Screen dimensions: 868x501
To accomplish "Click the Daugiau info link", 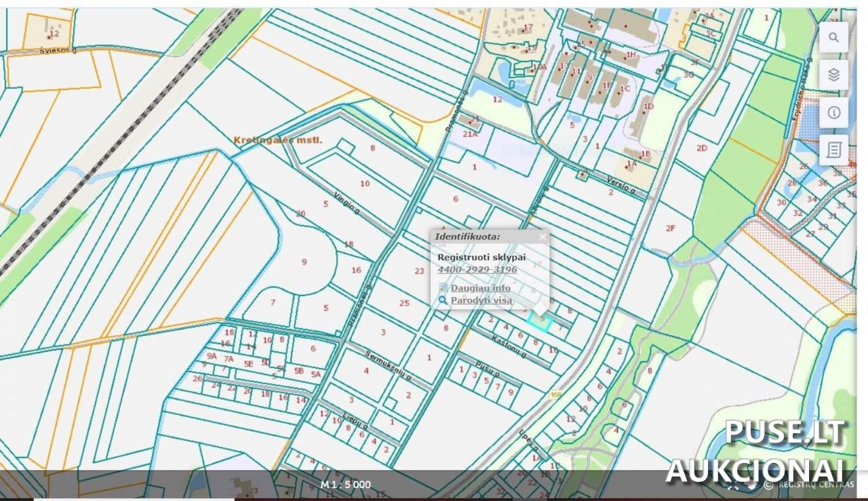I will click(x=481, y=288).
